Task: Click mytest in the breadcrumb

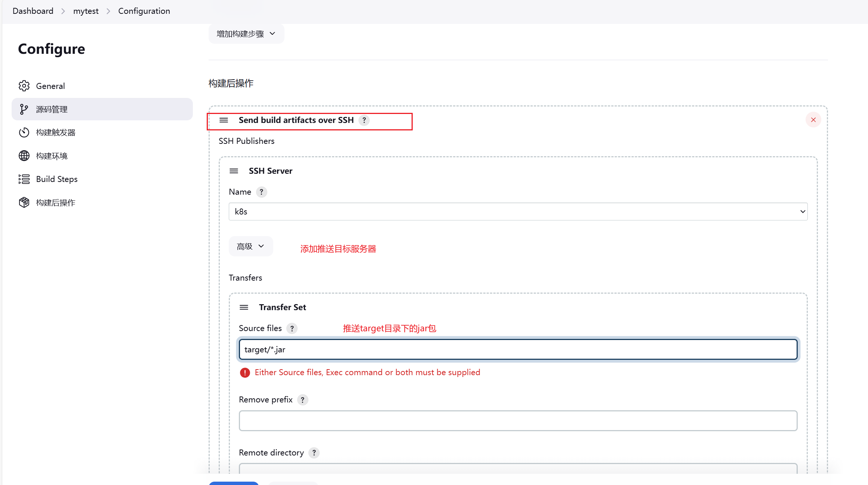Action: point(86,11)
